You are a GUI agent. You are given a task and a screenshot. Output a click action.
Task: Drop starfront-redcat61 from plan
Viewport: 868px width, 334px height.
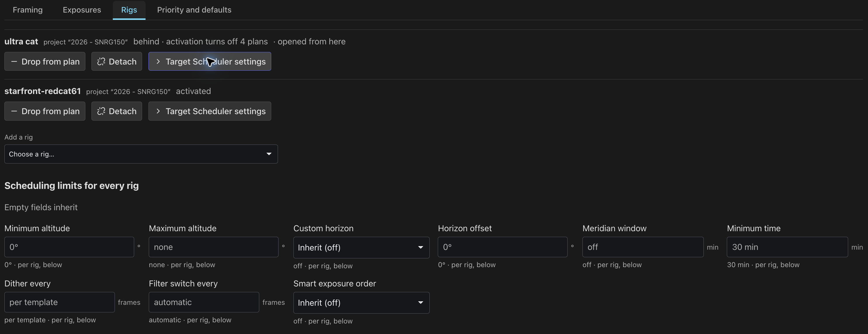pyautogui.click(x=45, y=111)
